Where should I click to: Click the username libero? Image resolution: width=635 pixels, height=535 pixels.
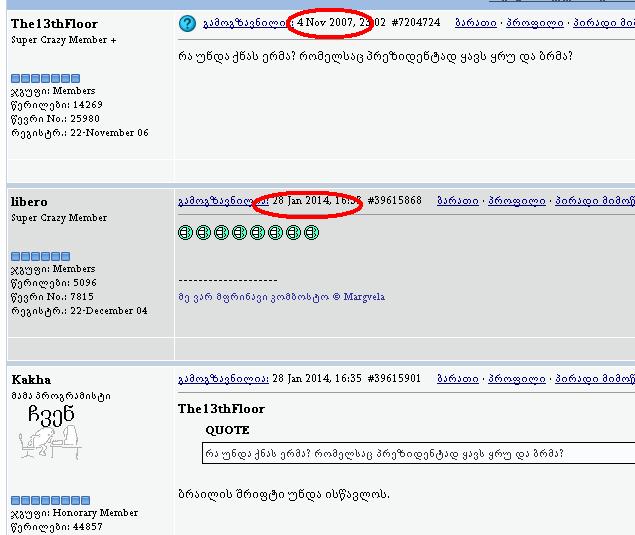pos(29,202)
